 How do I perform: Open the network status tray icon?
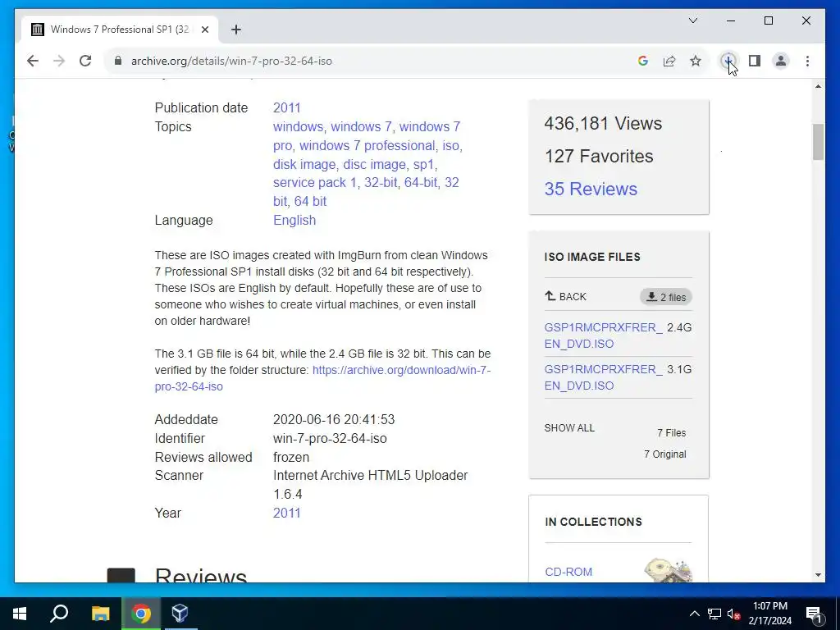[714, 614]
